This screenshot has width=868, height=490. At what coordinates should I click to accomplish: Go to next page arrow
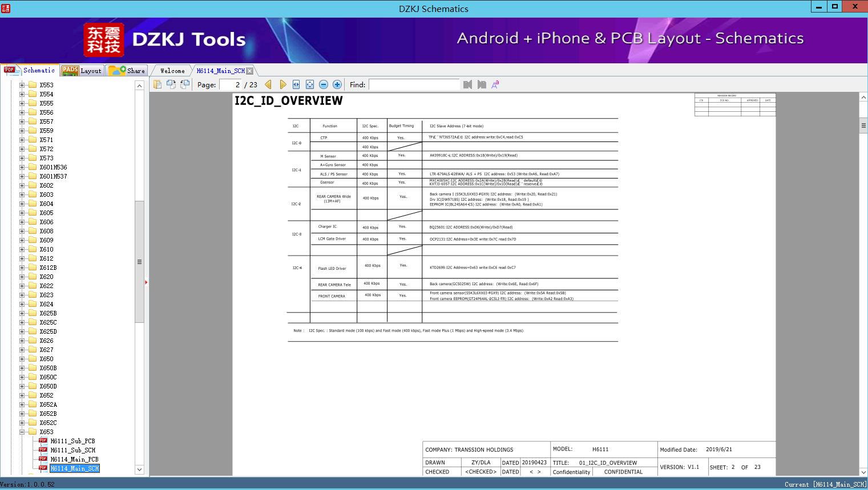(x=282, y=84)
